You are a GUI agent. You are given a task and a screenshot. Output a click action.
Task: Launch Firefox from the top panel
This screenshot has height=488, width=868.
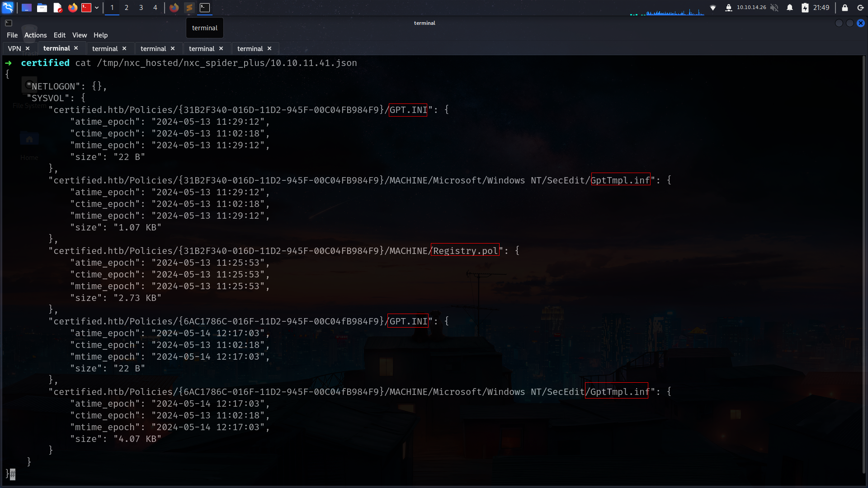pos(72,8)
